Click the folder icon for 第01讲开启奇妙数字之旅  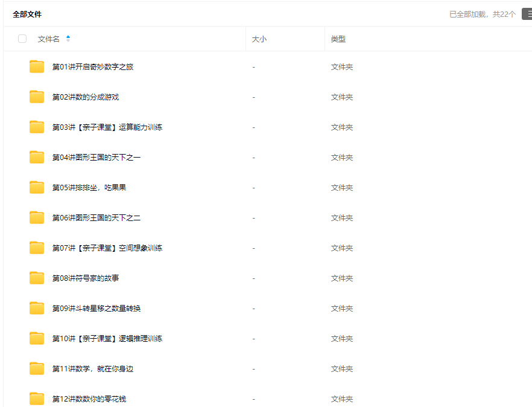[x=37, y=67]
